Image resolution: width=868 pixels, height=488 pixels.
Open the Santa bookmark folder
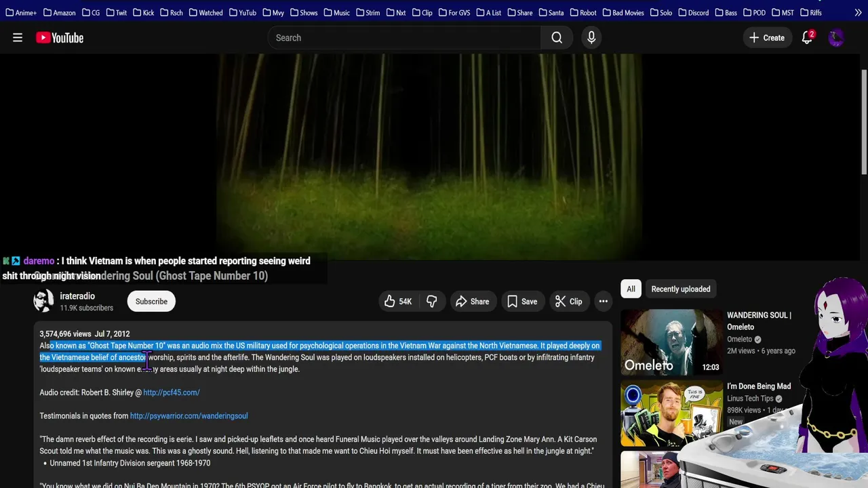[x=551, y=12]
